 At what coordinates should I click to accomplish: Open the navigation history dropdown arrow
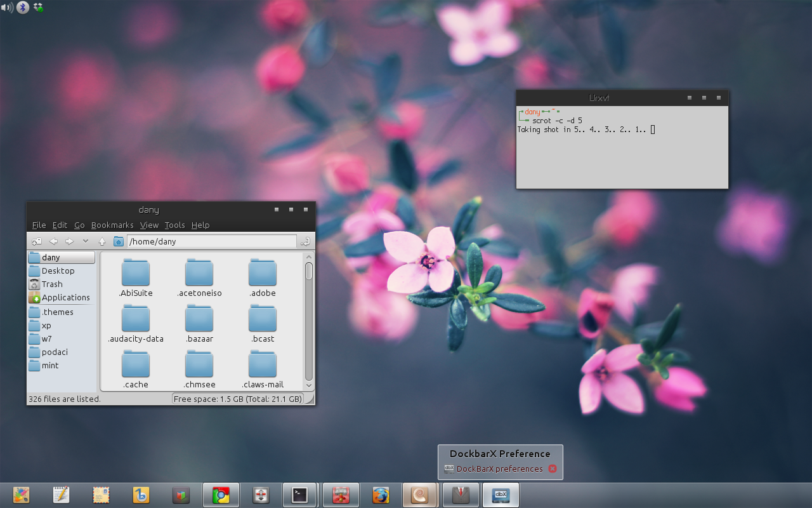pos(86,241)
